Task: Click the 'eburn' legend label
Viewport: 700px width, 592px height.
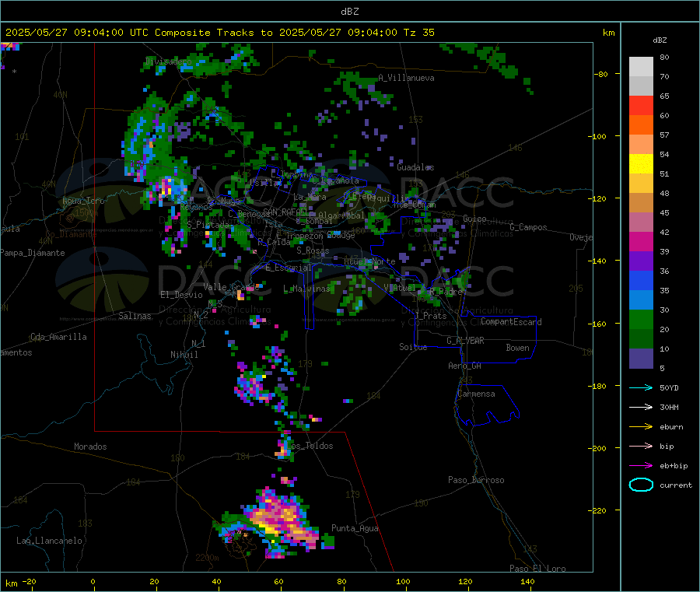Action: click(671, 427)
